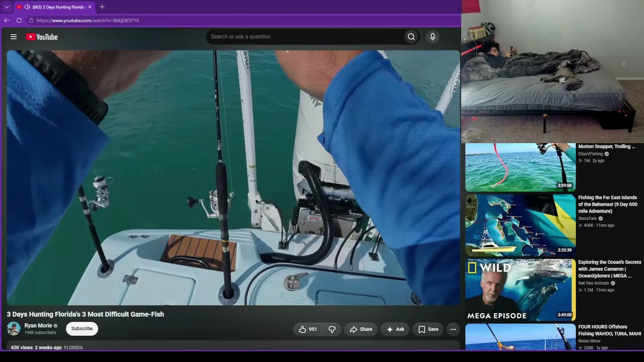Open the Ryan Morie channel name link
Viewport: 644px width, 362px height.
[x=38, y=326]
